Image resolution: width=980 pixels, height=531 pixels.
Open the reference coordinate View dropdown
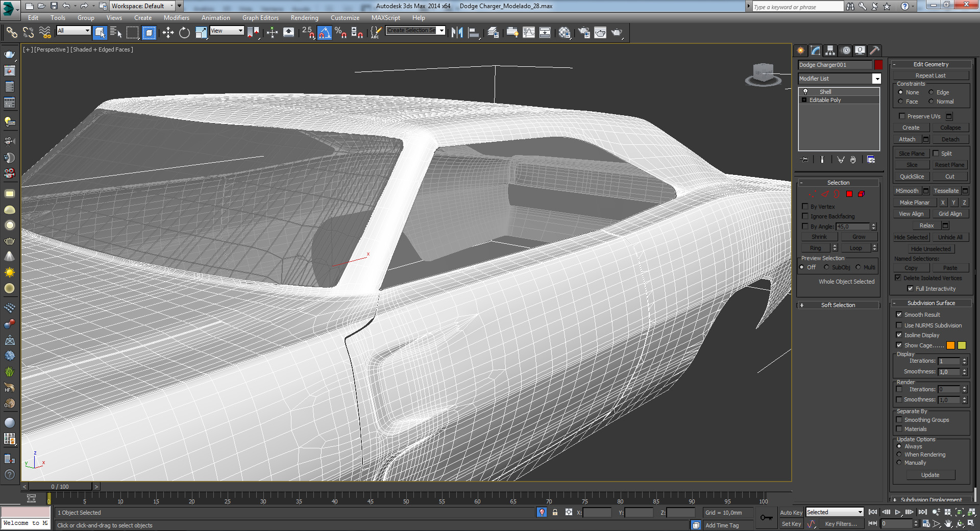(x=227, y=31)
